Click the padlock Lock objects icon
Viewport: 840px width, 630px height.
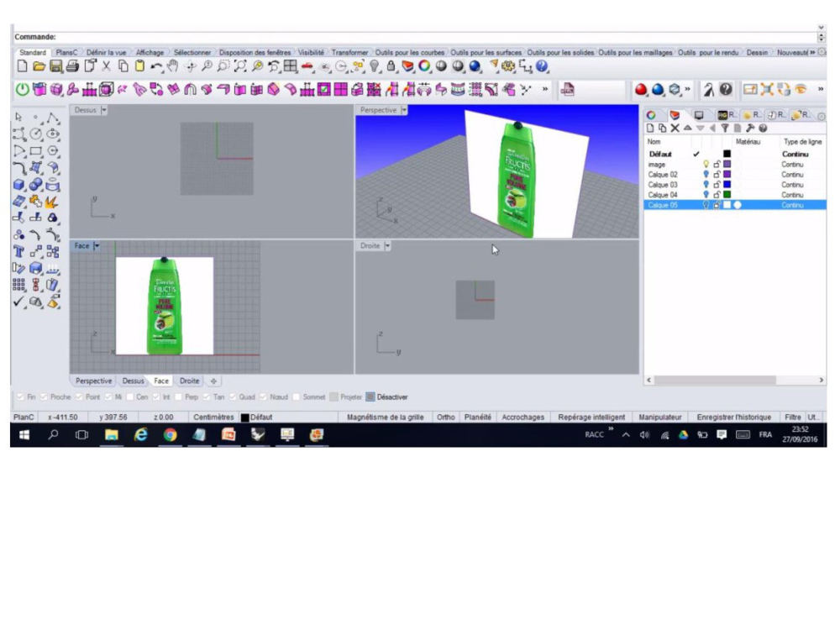[x=391, y=66]
